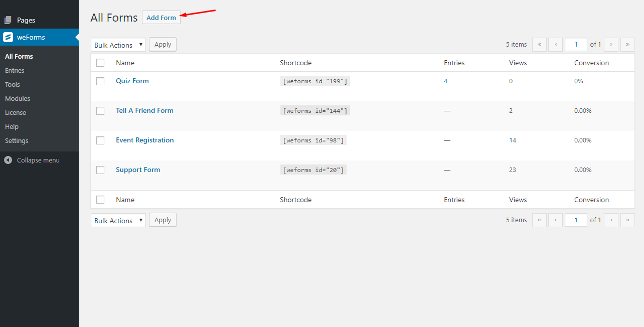This screenshot has height=327, width=644.
Task: Click the top page number input field
Action: [576, 45]
